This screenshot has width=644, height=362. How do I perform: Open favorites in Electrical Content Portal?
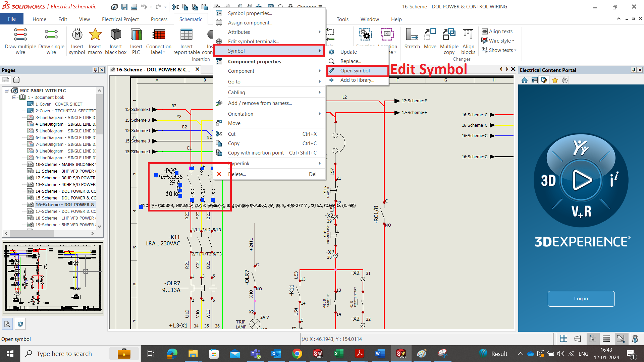tap(554, 80)
